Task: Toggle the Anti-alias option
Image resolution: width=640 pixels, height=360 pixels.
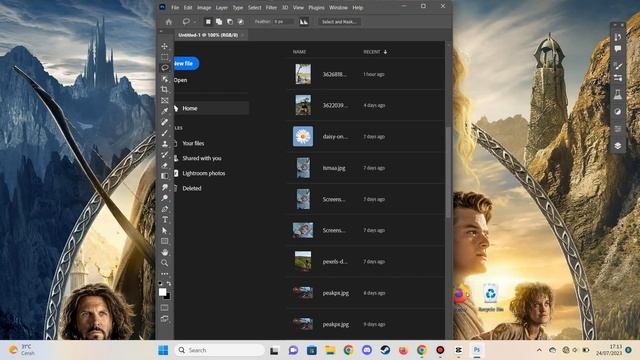Action: (304, 22)
